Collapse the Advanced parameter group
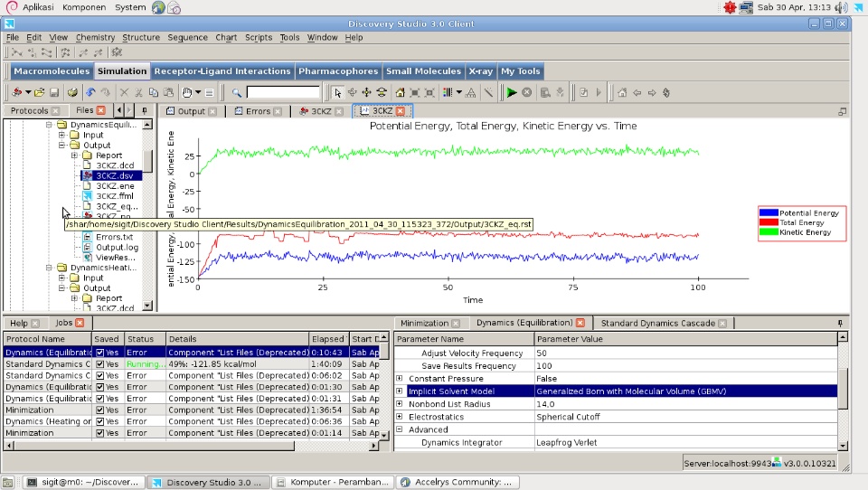 click(x=400, y=430)
